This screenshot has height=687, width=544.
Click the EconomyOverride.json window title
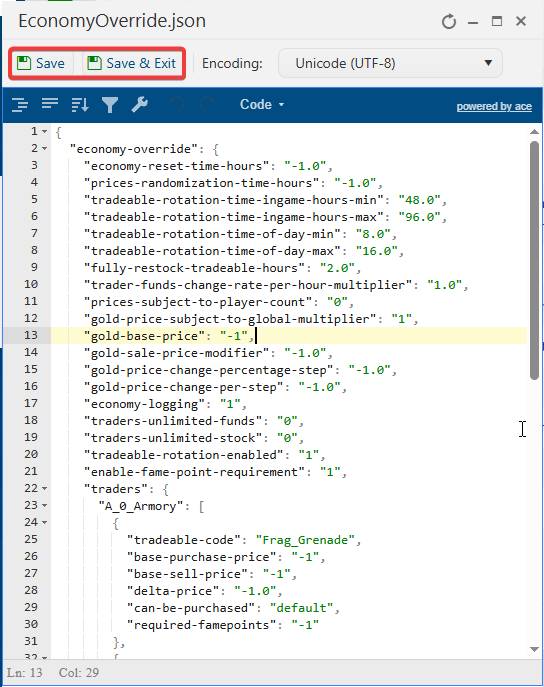(112, 21)
